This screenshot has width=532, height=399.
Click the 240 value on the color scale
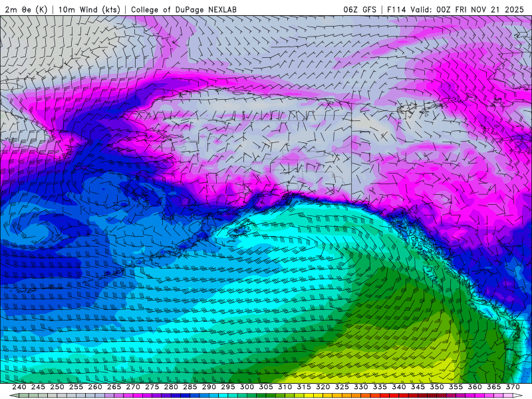(x=19, y=387)
